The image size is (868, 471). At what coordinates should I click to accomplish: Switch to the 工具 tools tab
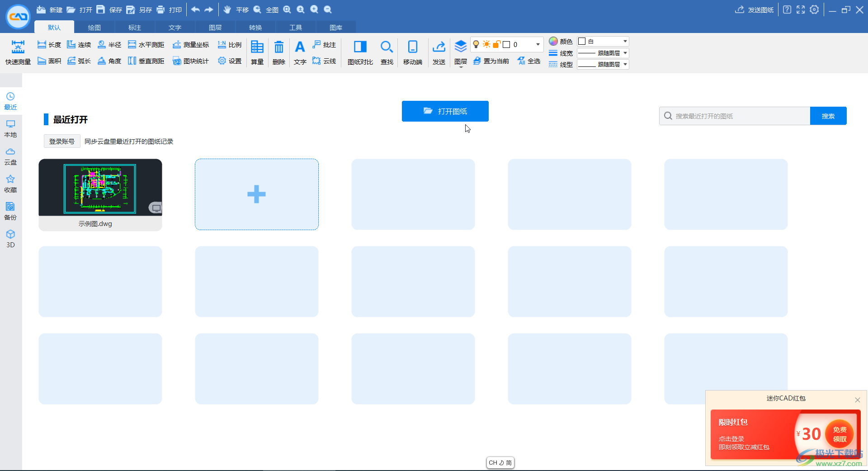click(x=296, y=28)
